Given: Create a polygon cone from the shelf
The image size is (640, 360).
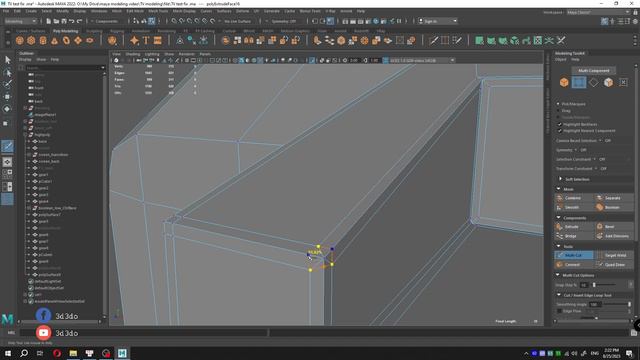Looking at the screenshot, I should pos(54,40).
